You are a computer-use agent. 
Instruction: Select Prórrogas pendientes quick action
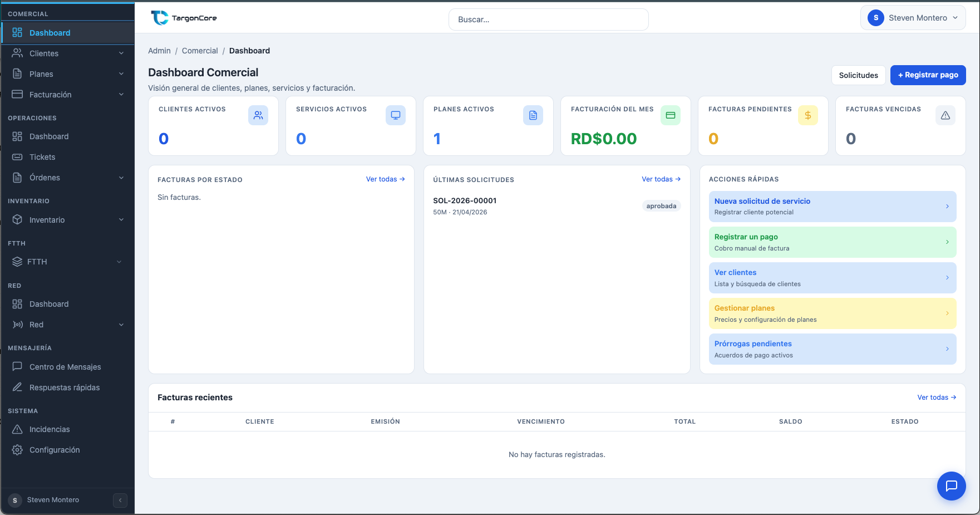coord(833,349)
